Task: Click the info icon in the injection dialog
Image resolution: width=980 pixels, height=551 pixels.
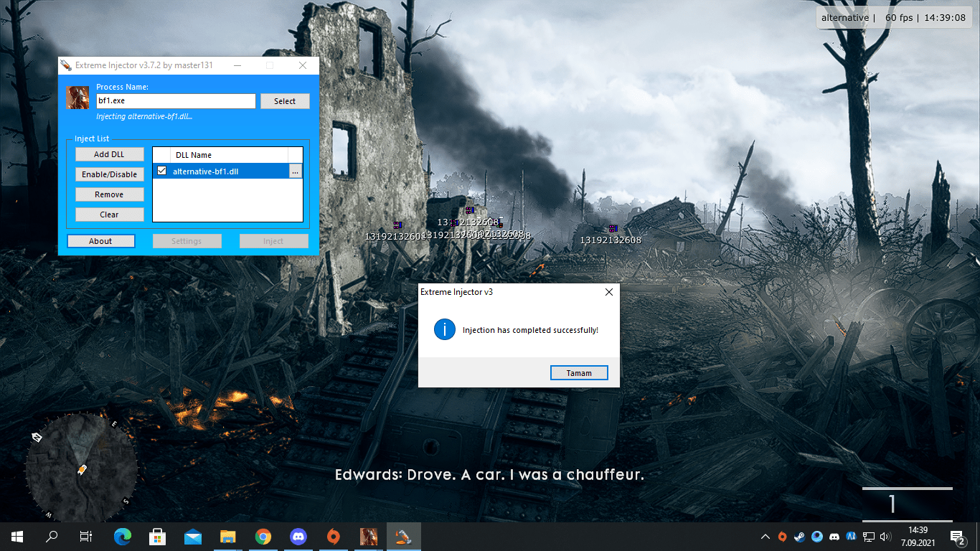Action: click(445, 330)
